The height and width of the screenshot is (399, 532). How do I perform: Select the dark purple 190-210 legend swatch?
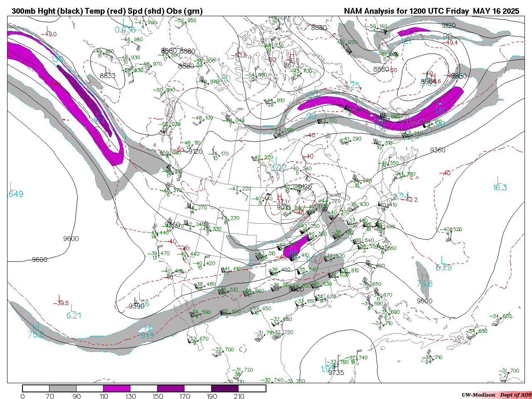(225, 389)
